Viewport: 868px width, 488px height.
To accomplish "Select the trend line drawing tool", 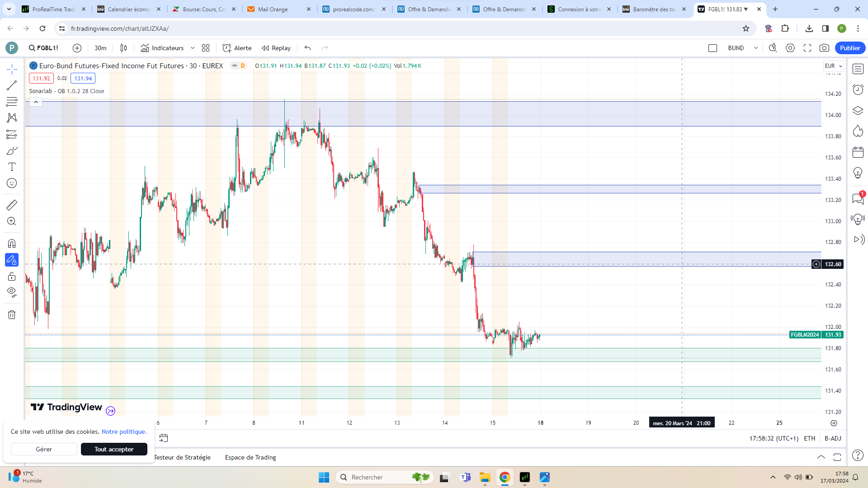I will 12,85.
